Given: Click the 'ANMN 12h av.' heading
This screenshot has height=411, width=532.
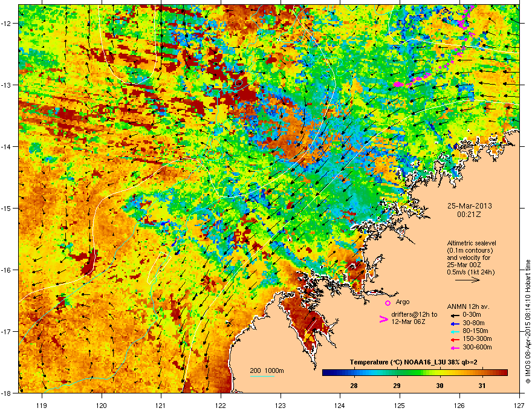Looking at the screenshot, I should [468, 306].
